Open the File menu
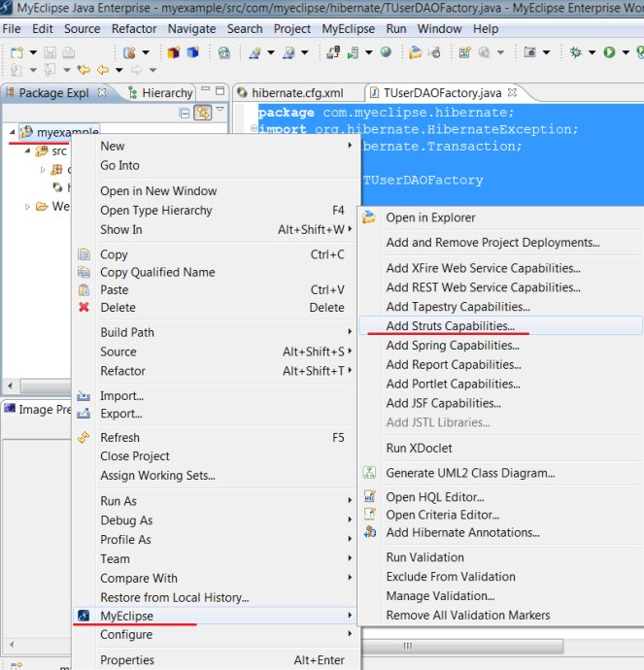This screenshot has width=644, height=670. point(12,28)
